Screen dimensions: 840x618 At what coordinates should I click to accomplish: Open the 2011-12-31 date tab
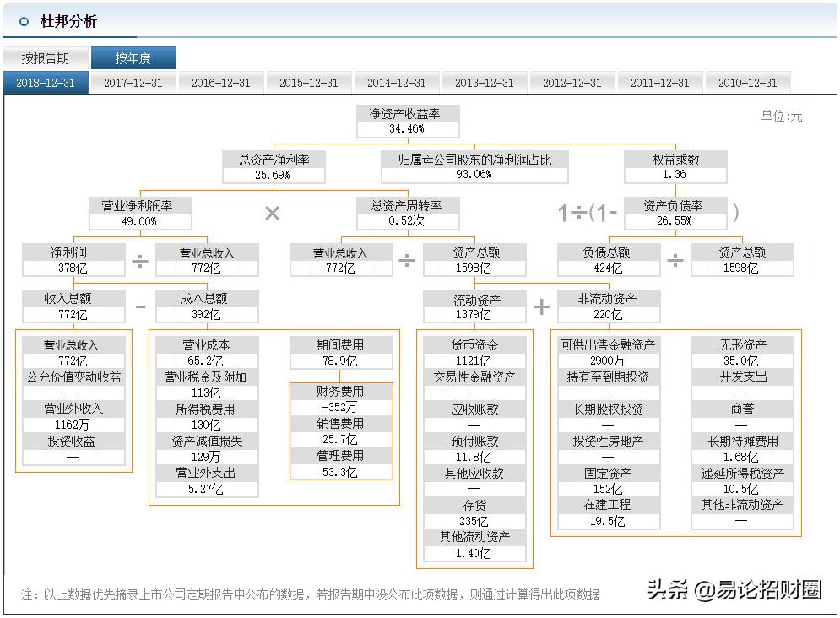click(660, 83)
